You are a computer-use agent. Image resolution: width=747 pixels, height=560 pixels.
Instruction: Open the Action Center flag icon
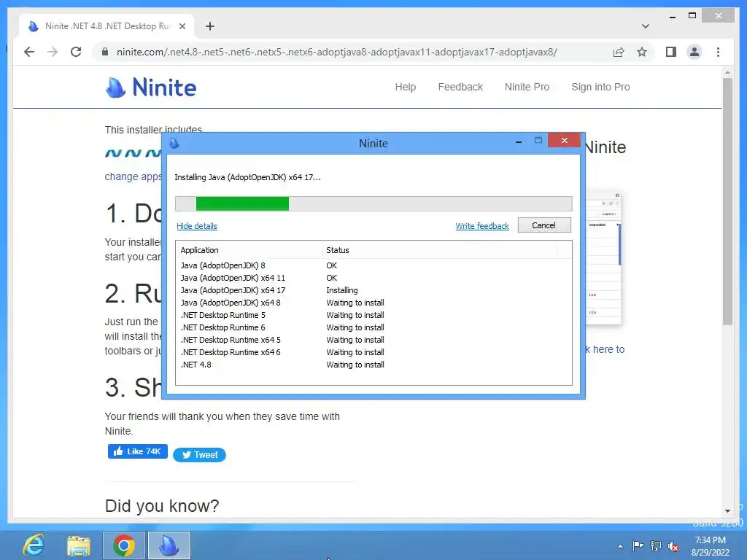tap(638, 545)
